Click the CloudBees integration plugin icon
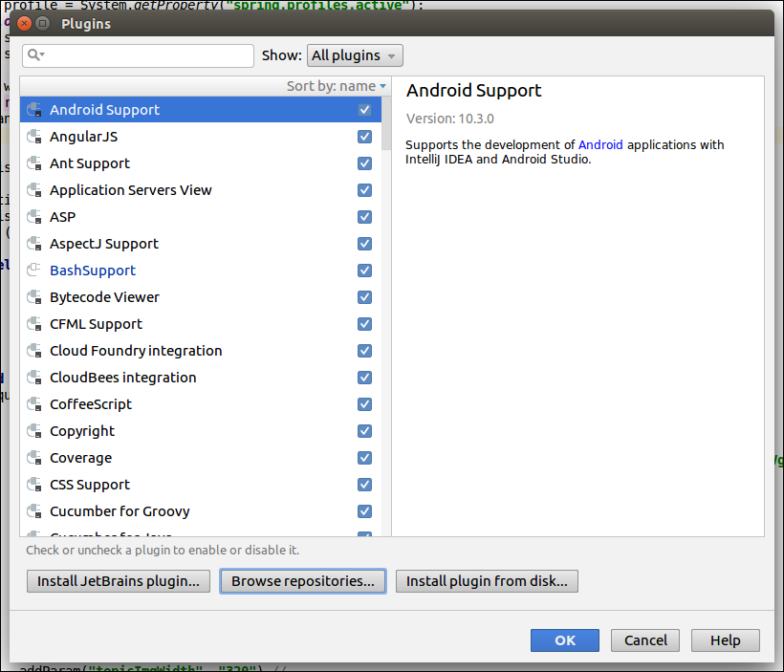The width and height of the screenshot is (784, 672). pyautogui.click(x=34, y=377)
